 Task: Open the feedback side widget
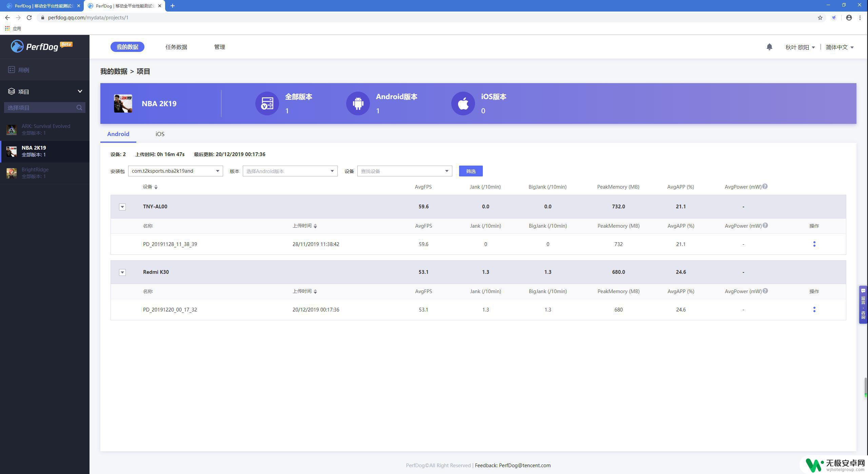tap(863, 305)
